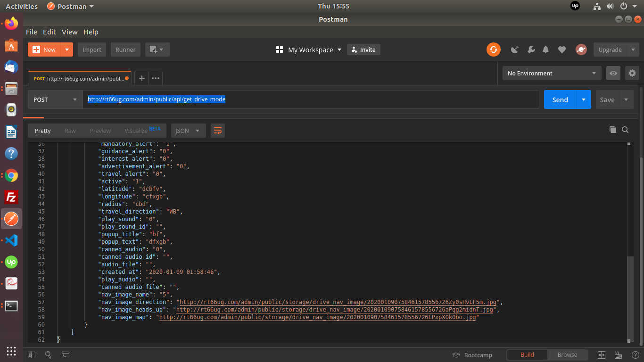This screenshot has height=362, width=644.
Task: Open the notifications bell
Action: (546, 49)
